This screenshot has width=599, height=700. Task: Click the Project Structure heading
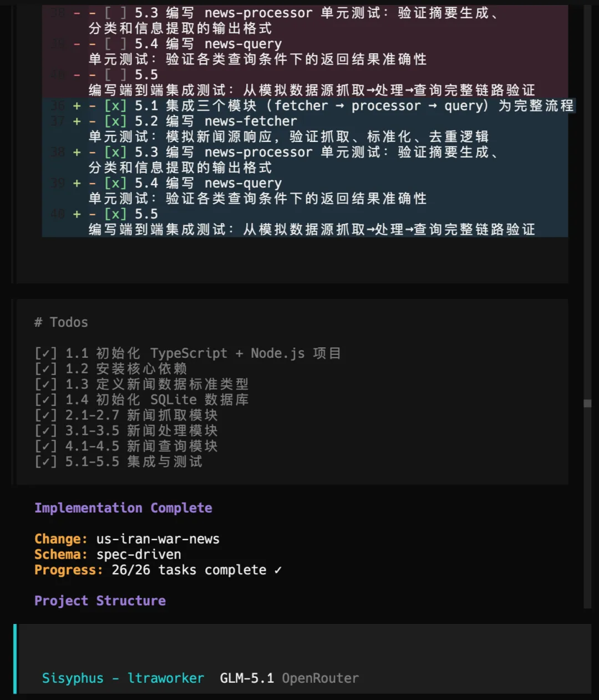pos(100,601)
